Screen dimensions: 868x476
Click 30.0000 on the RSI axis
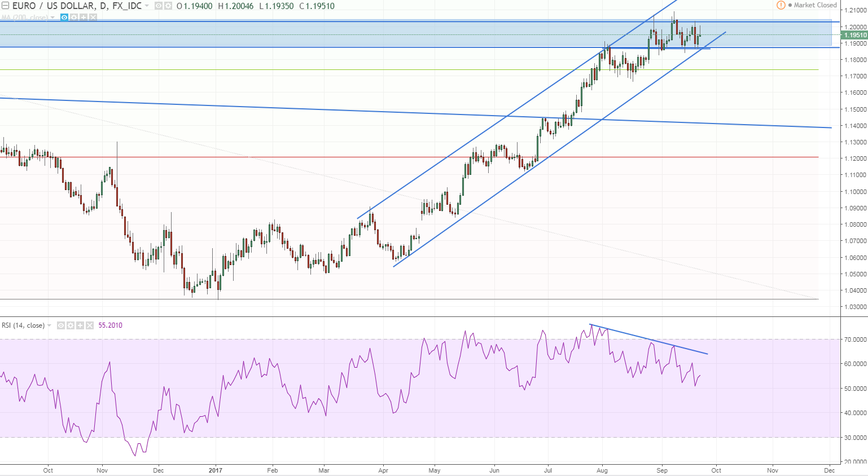(x=855, y=438)
